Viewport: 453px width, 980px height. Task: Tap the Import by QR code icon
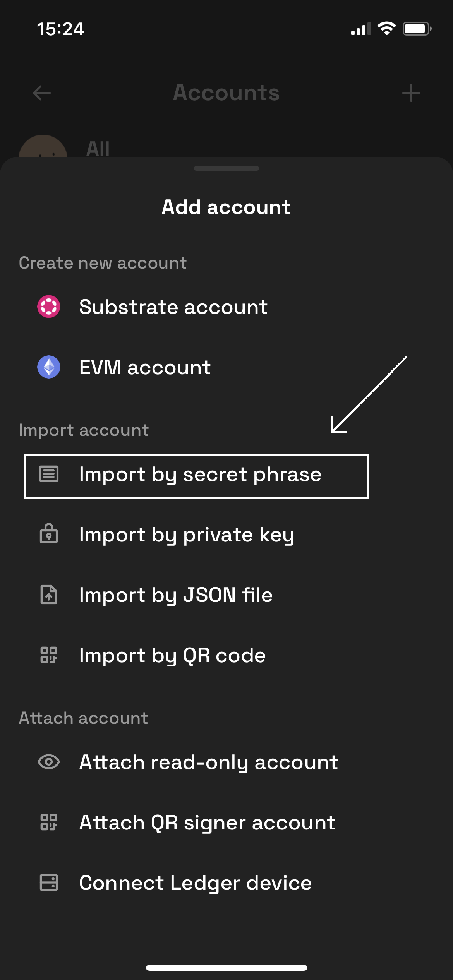coord(49,655)
